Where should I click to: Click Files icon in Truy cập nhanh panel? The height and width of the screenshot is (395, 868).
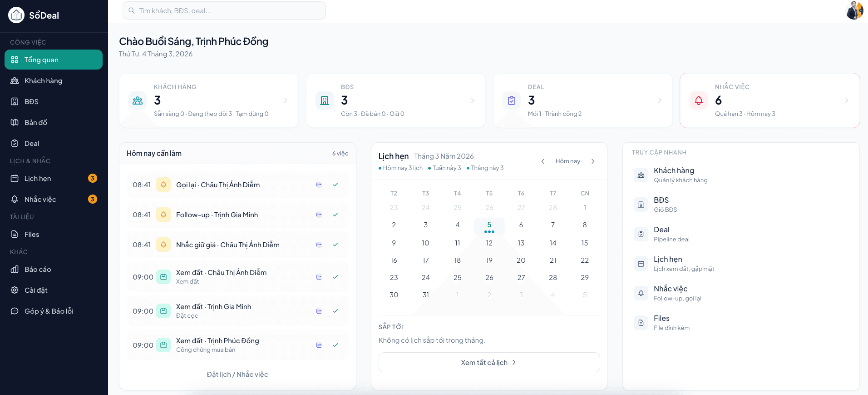click(641, 323)
